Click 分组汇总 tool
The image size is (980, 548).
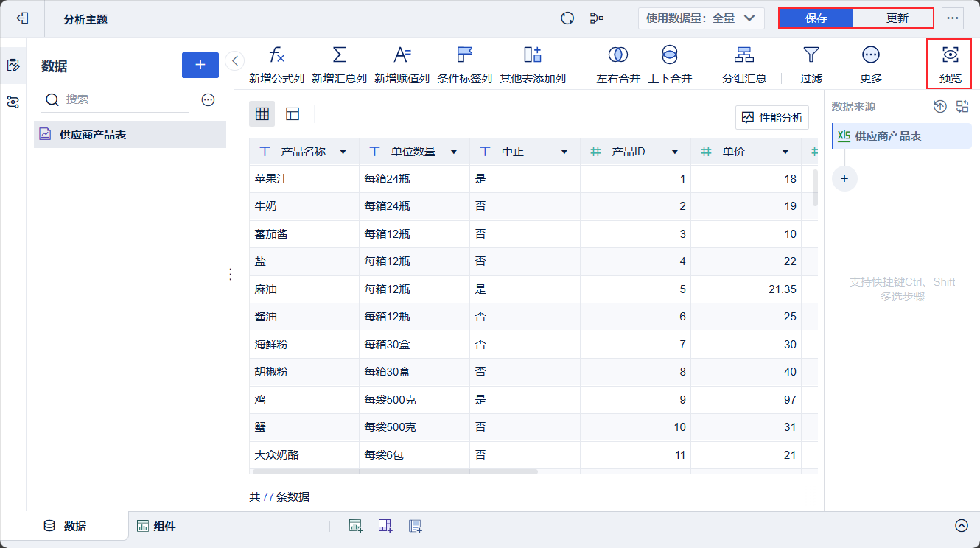[744, 65]
